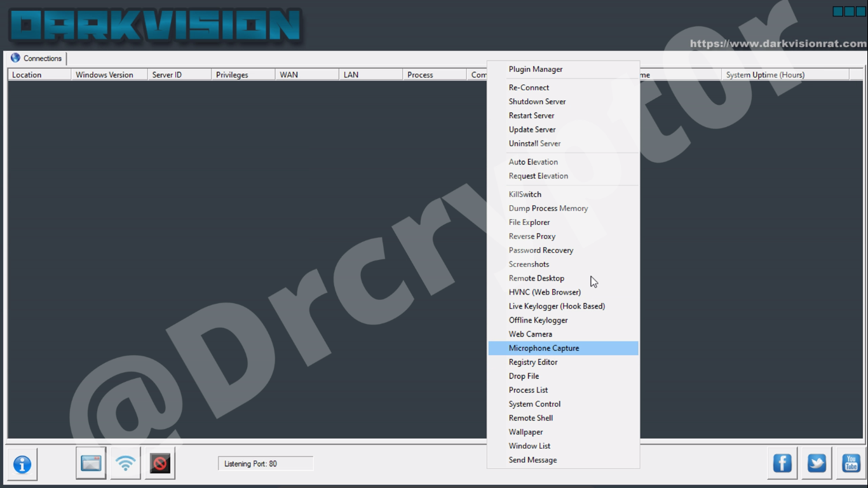
Task: Click the highlighted Microphone Capture entry
Action: coord(563,348)
